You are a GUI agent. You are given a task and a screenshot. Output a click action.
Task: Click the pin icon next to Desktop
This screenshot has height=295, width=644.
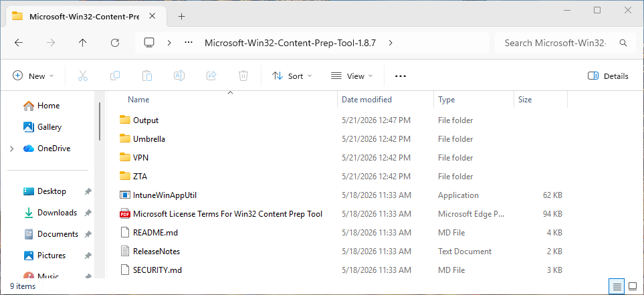pos(88,191)
